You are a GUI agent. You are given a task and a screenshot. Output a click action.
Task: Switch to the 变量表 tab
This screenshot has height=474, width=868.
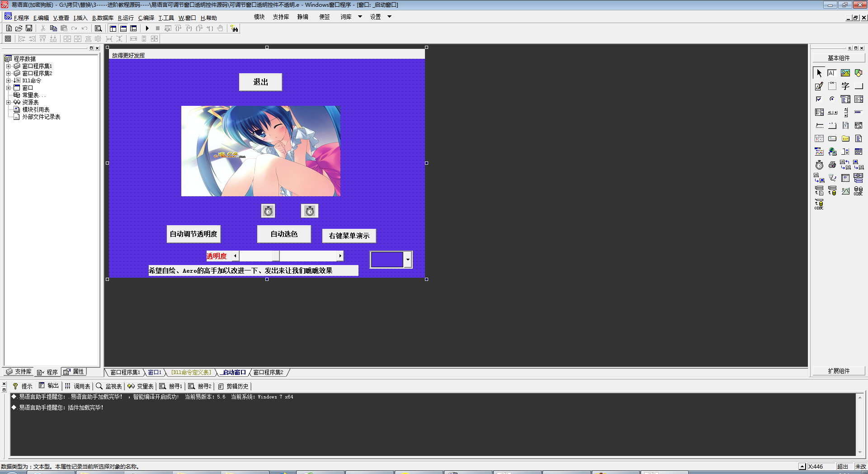141,386
